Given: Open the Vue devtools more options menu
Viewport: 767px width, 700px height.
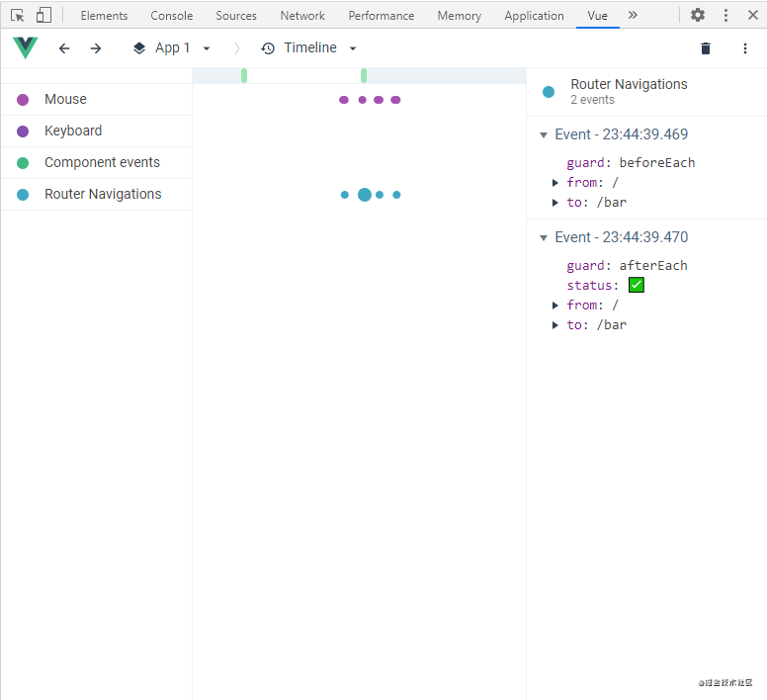Looking at the screenshot, I should [745, 47].
